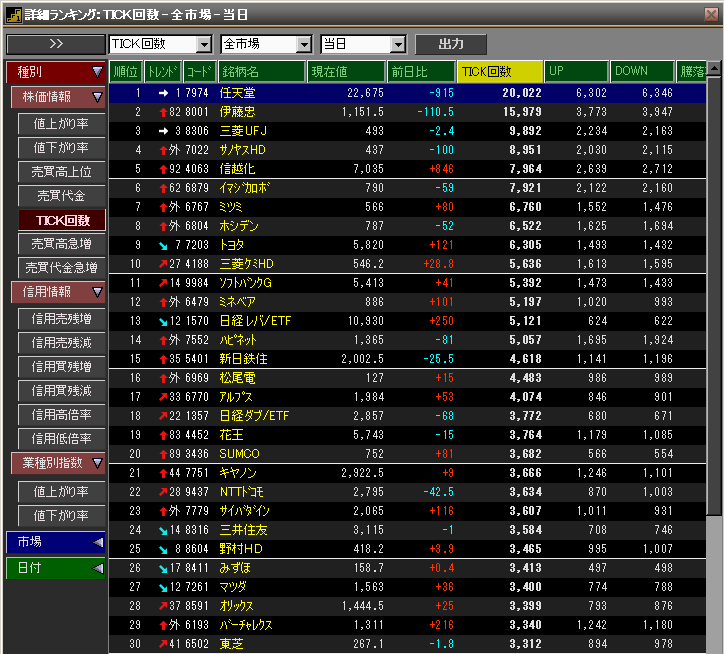Viewport: 724px width, 654px height.
Task: Click the scrollbar up arrow
Action: 714,69
